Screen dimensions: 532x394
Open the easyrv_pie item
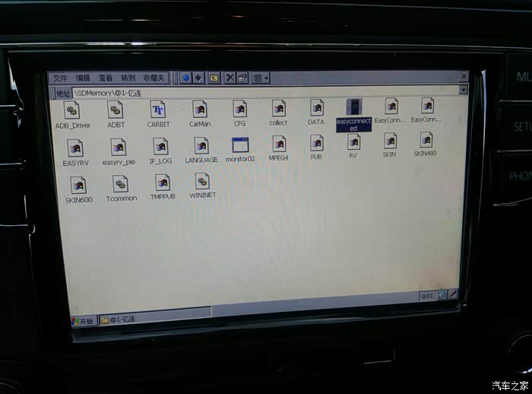(x=119, y=152)
